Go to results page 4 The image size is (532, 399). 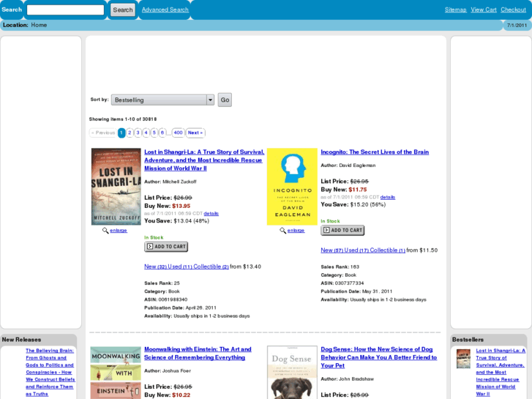[x=146, y=133]
